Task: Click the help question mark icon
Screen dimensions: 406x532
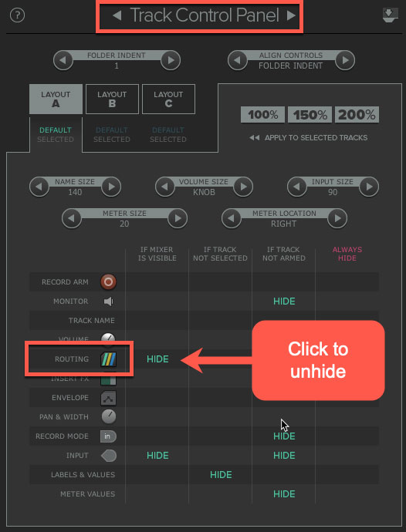Action: pos(17,15)
